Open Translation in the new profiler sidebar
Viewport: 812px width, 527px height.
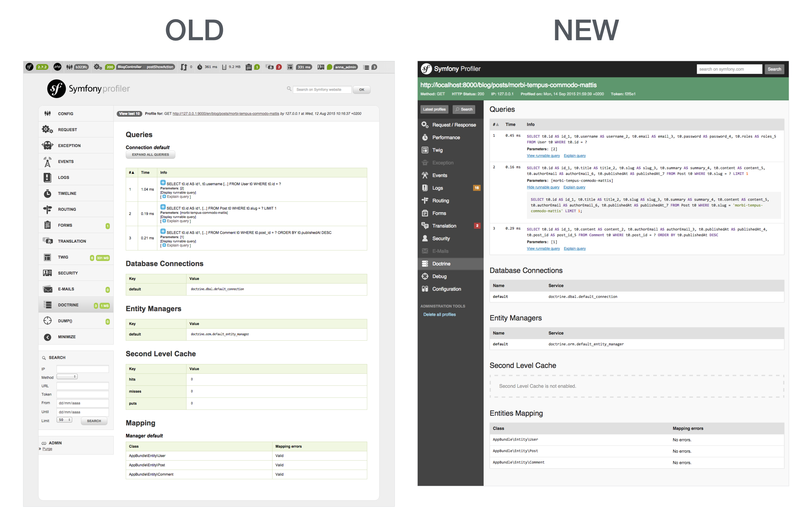point(450,226)
